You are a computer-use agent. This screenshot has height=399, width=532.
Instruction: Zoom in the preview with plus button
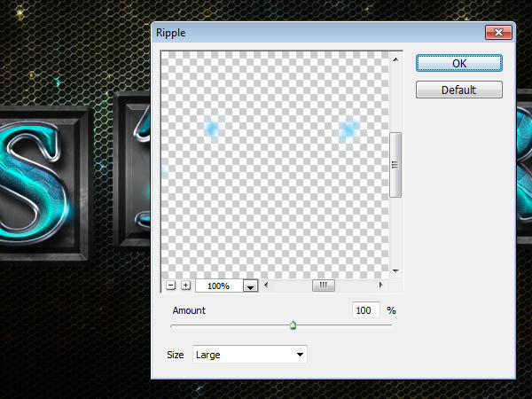[185, 286]
